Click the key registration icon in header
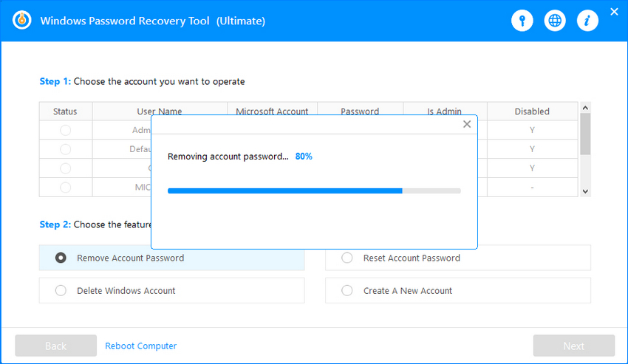This screenshot has height=364, width=628. [522, 21]
